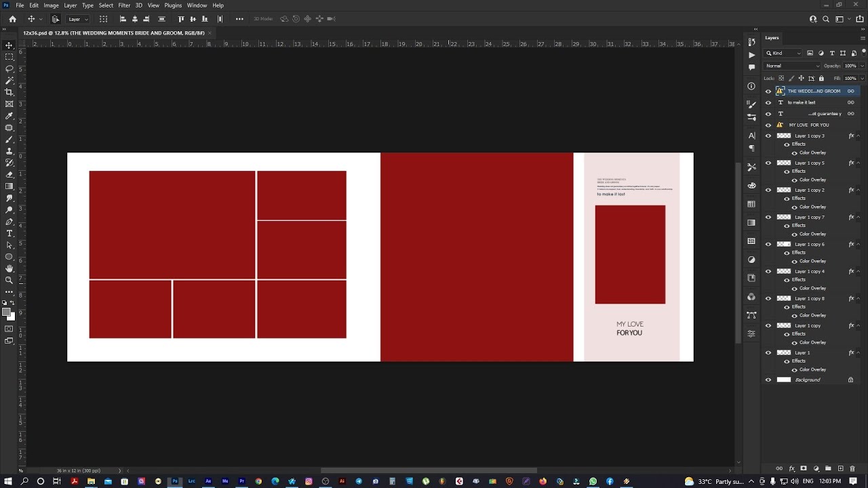Click the canvas horizontal scrollbar

pyautogui.click(x=429, y=470)
